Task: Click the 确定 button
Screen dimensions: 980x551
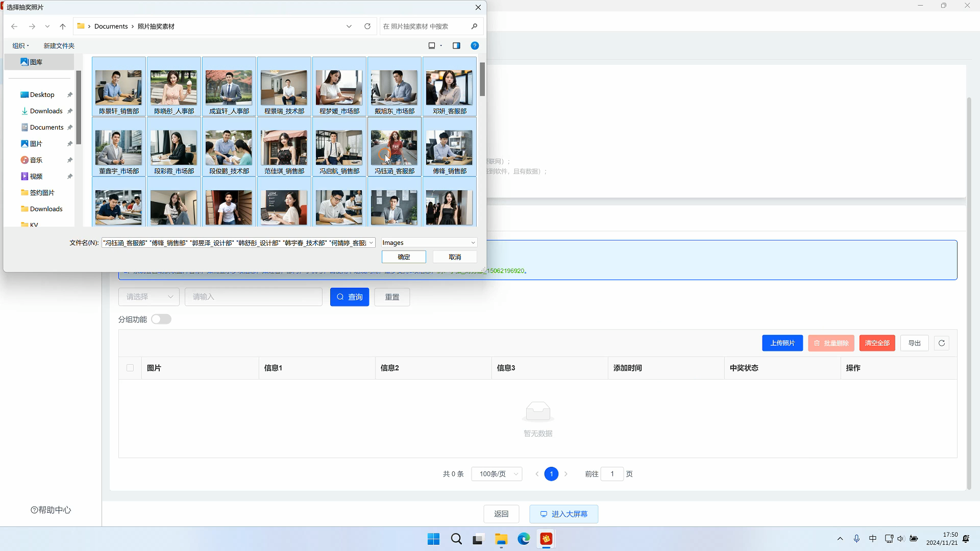Action: coord(404,257)
